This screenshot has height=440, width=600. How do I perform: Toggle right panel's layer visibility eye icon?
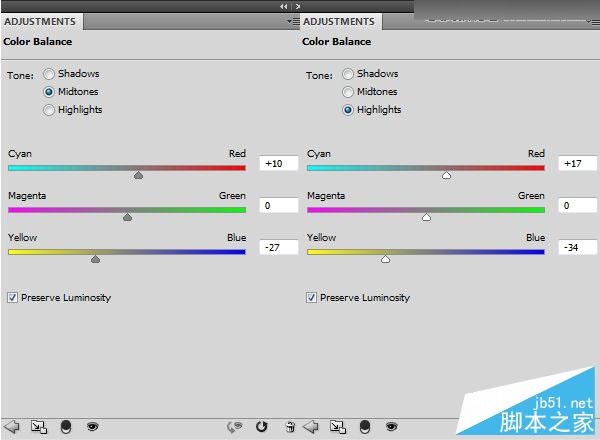click(x=391, y=426)
